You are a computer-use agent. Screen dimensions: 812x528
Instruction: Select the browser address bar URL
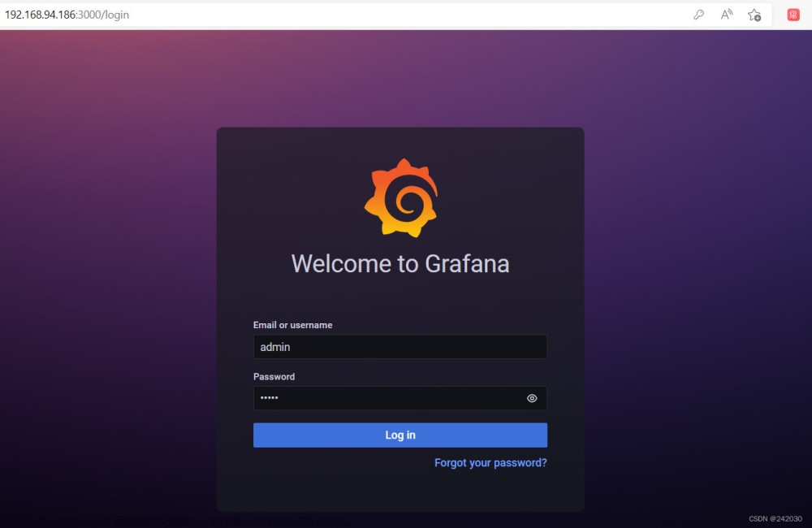67,15
